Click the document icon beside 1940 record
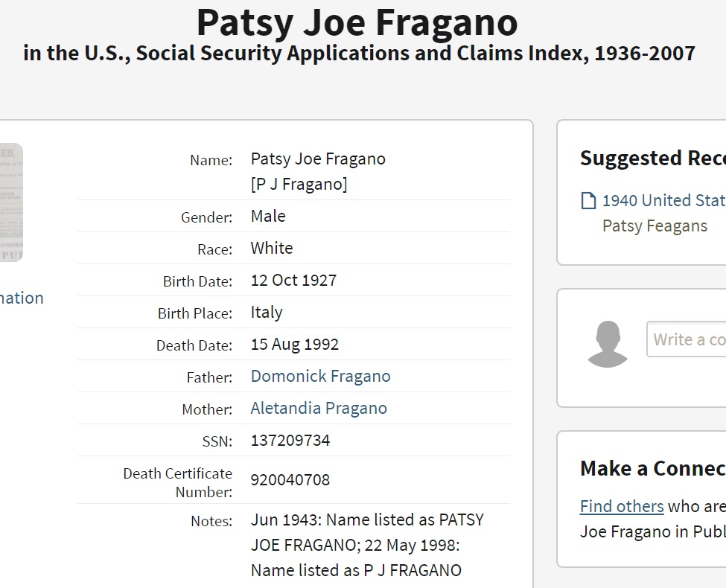This screenshot has width=726, height=588. (x=588, y=201)
